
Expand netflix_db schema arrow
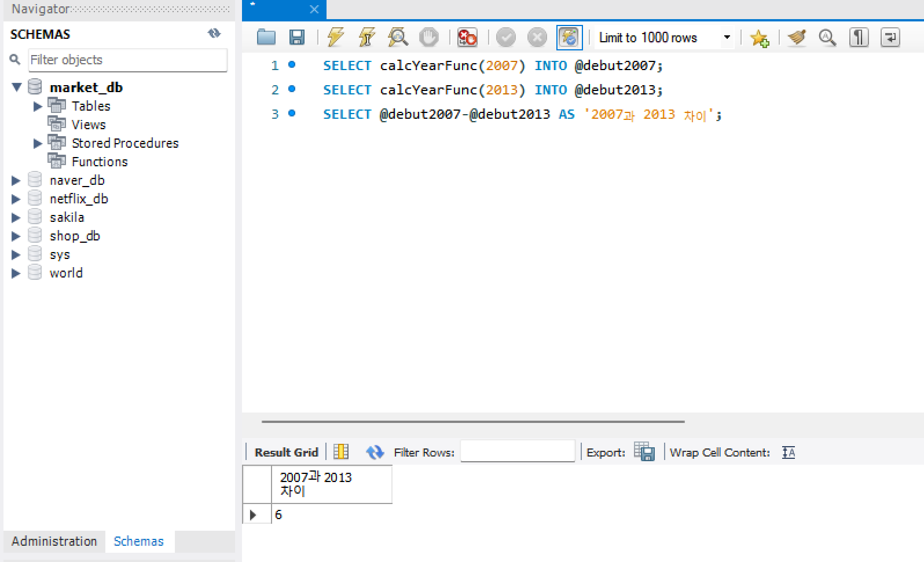[x=16, y=199]
